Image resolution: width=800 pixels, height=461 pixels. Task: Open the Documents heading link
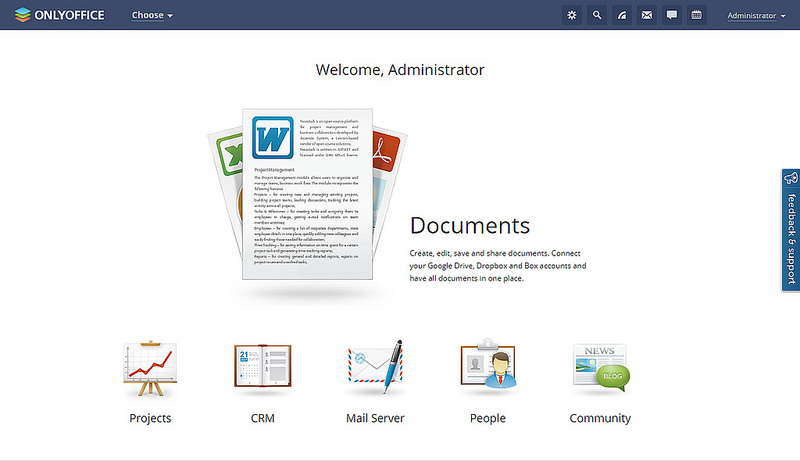[x=469, y=225]
